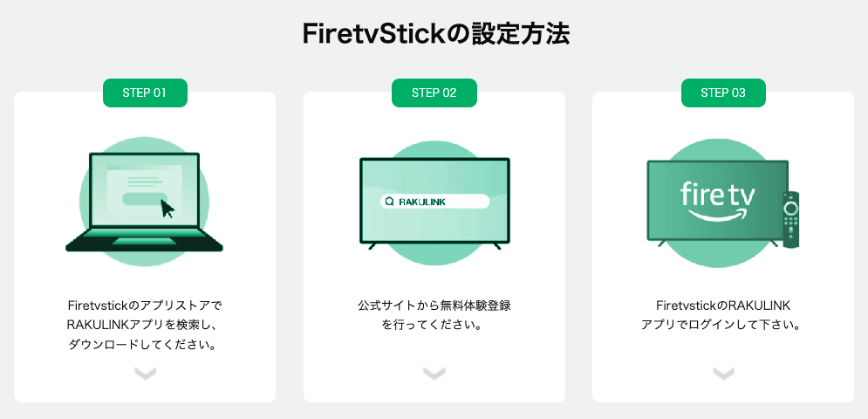This screenshot has height=419, width=868.
Task: Expand the STEP 02 card with its chevron
Action: (434, 374)
